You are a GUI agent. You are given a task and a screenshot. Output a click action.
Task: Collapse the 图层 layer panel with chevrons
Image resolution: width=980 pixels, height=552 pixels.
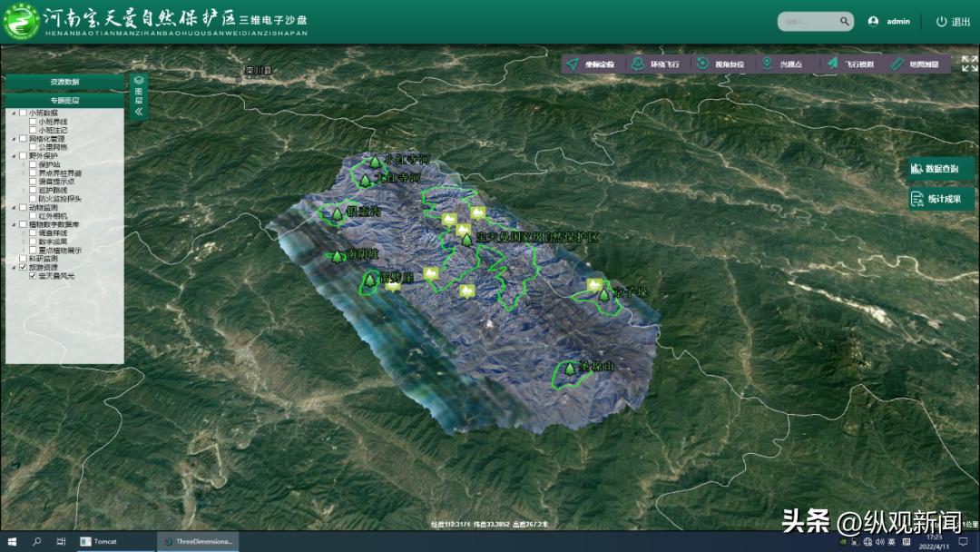[x=139, y=112]
